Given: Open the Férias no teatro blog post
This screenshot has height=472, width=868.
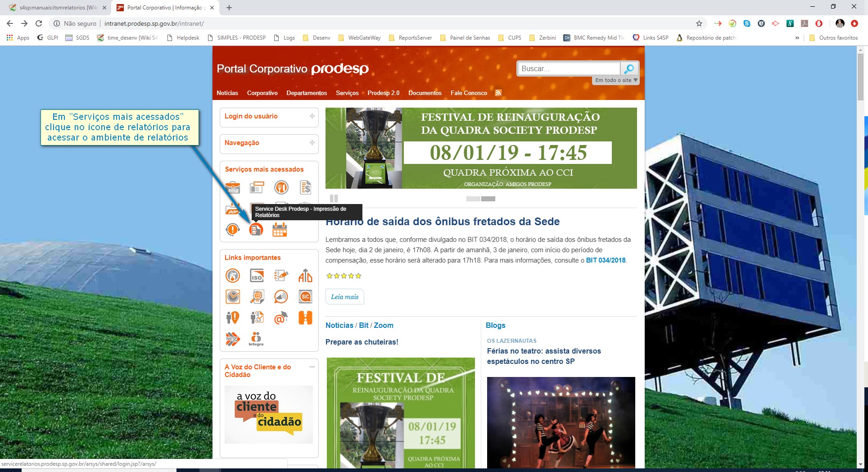Looking at the screenshot, I should (544, 356).
